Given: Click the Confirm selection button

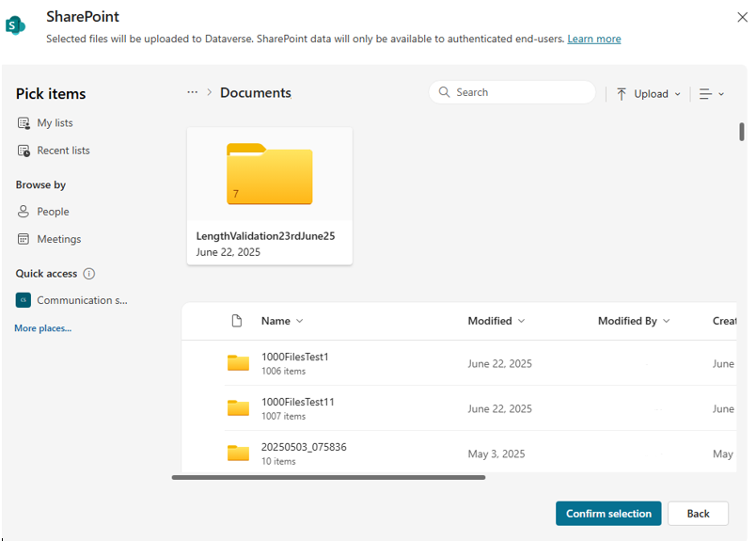Looking at the screenshot, I should tap(608, 514).
